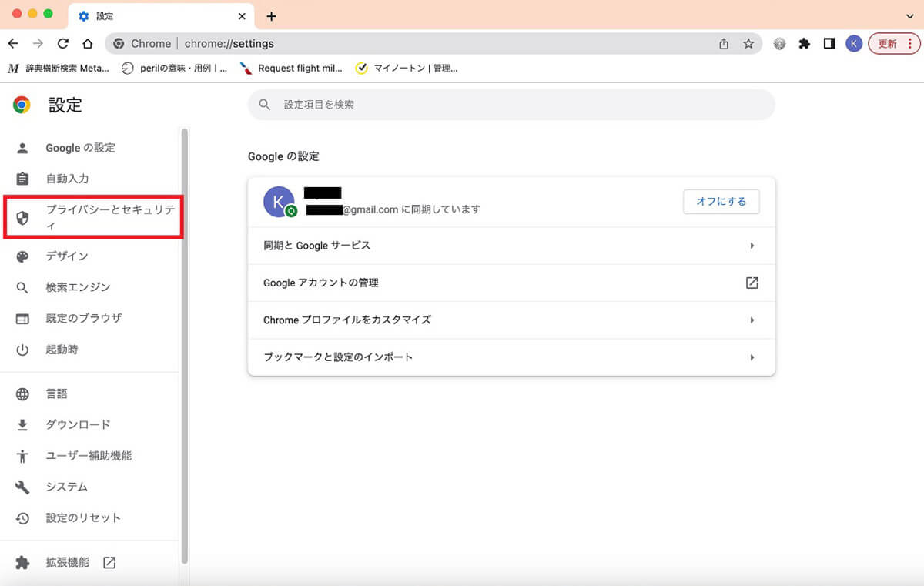The width and height of the screenshot is (924, 586).
Task: Click the 拡張機能 puzzle icon in sidebar
Action: tap(22, 563)
